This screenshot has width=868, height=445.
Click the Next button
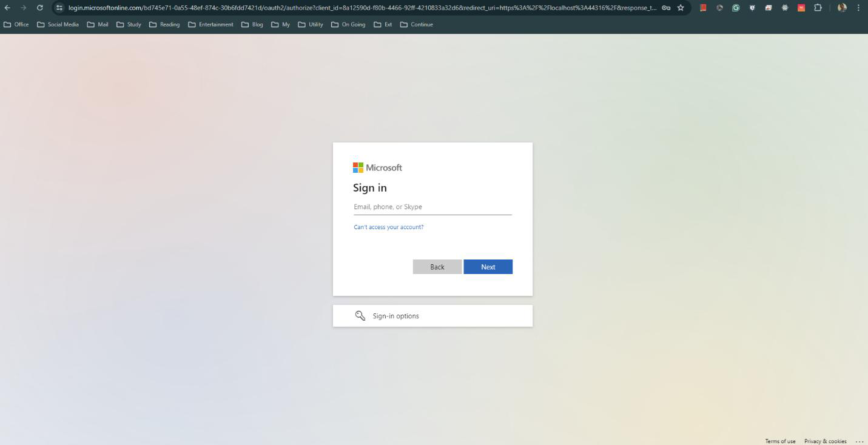[488, 267]
